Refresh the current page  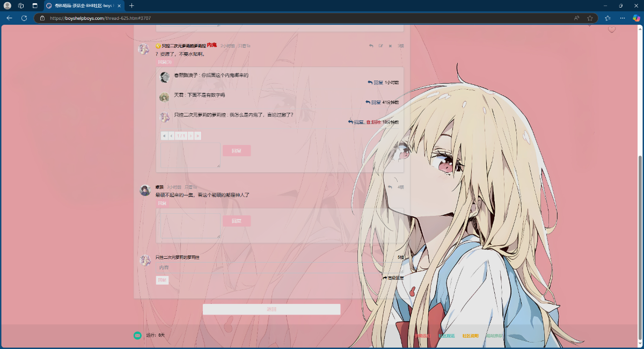(x=24, y=18)
